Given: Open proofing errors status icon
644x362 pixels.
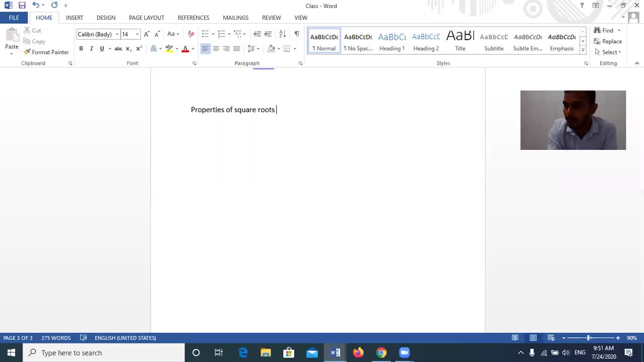Looking at the screenshot, I should [84, 338].
